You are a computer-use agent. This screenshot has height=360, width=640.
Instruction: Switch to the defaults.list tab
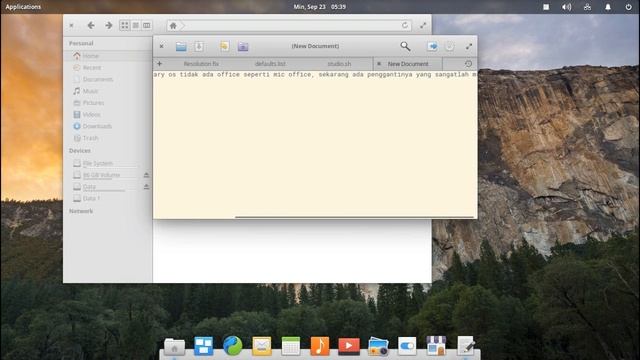click(x=270, y=64)
